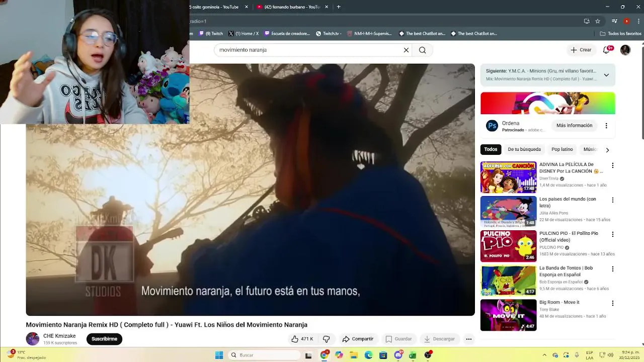Select the De tu búsqueda filter chip
Screen dimensions: 644x362
coord(524,149)
